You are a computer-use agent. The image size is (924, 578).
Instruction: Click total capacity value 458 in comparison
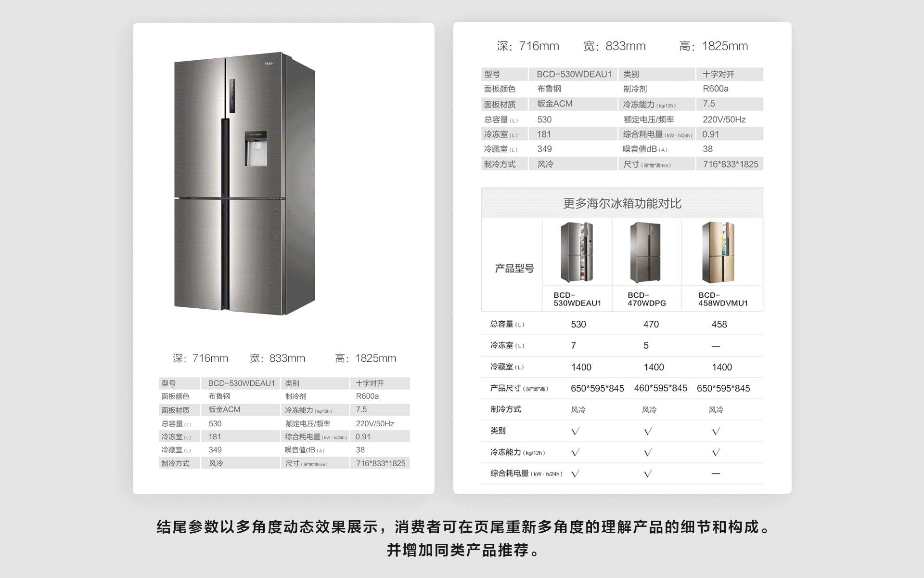tap(719, 324)
